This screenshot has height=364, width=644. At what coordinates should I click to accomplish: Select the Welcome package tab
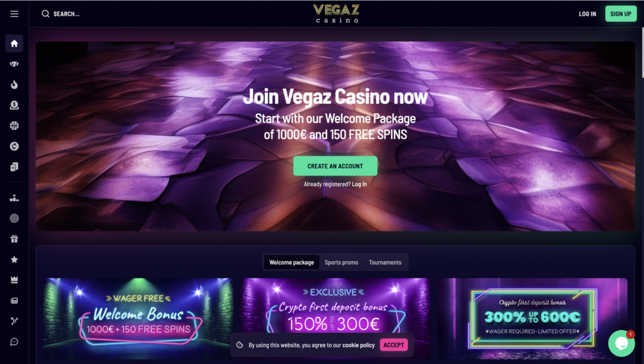point(292,262)
